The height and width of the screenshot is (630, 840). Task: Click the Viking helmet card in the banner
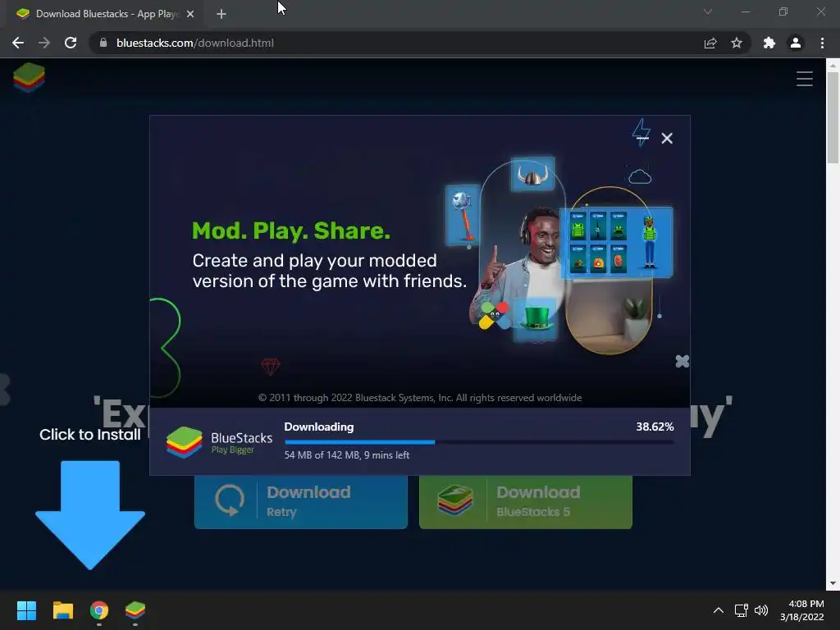(532, 174)
